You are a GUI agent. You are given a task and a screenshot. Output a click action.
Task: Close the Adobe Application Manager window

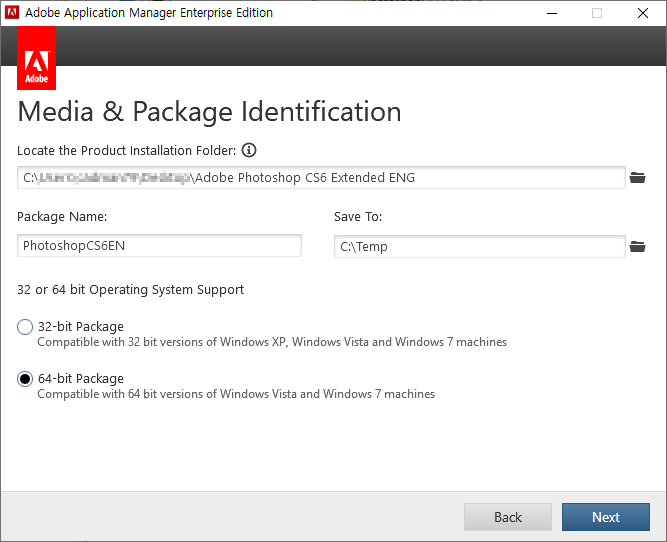[643, 13]
